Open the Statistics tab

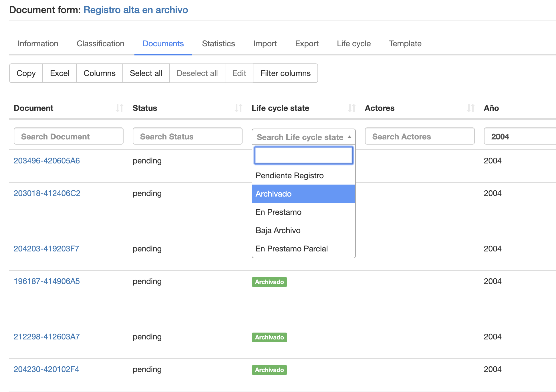point(219,43)
